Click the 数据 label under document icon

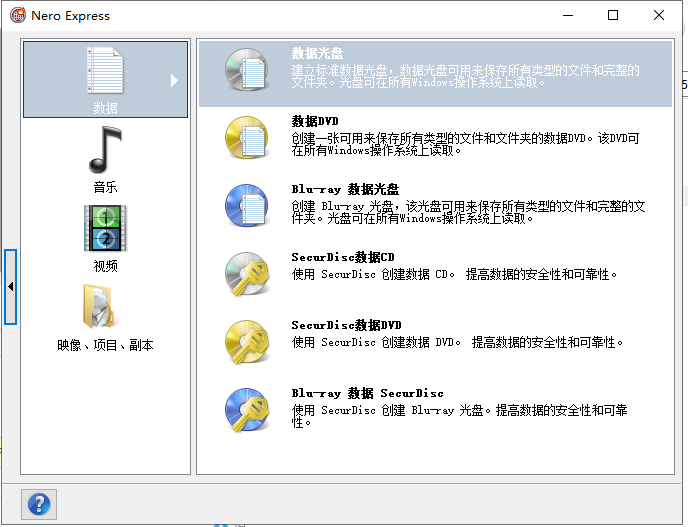pos(105,108)
